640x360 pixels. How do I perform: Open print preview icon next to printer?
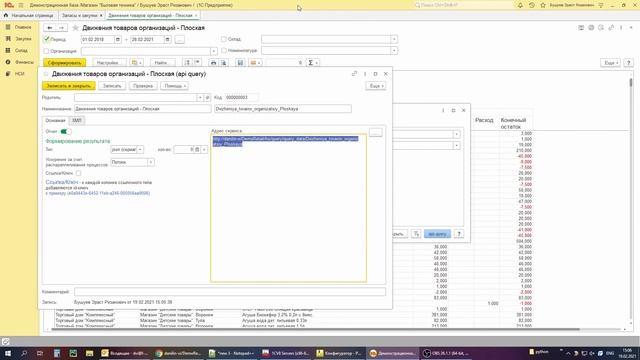pos(224,63)
